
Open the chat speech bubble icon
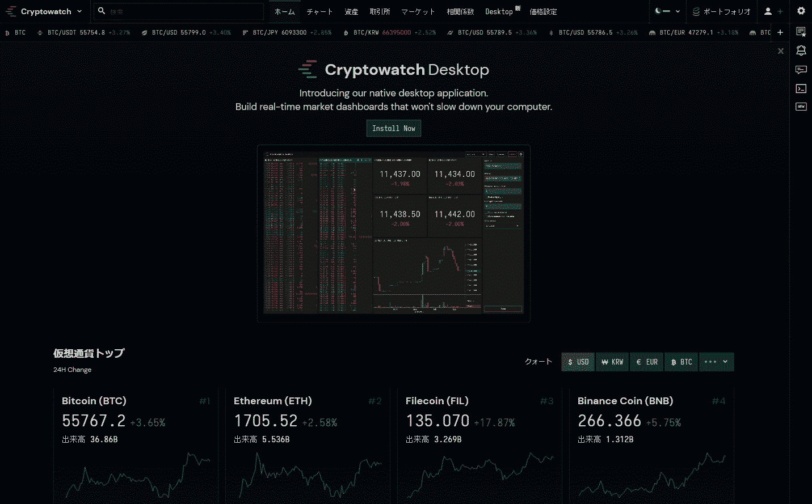[801, 70]
